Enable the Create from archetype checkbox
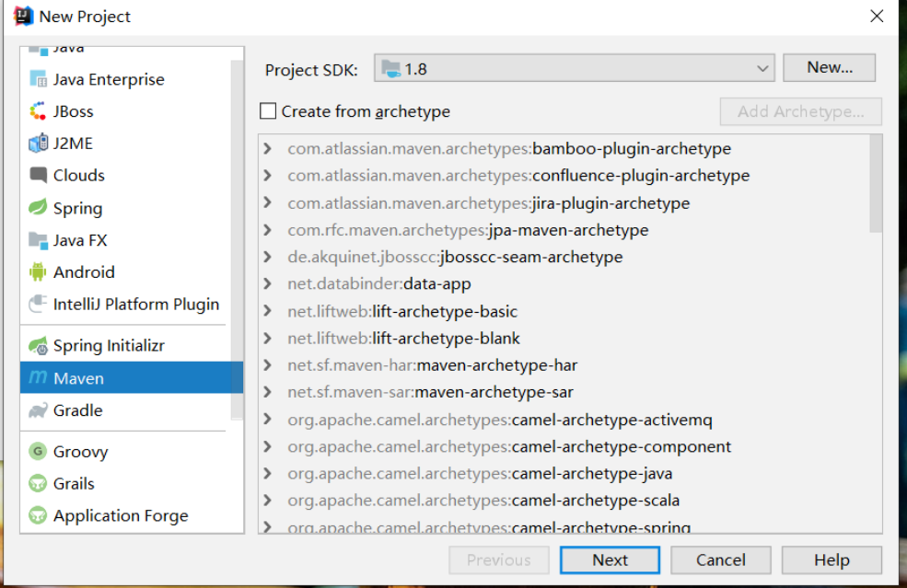 tap(268, 111)
